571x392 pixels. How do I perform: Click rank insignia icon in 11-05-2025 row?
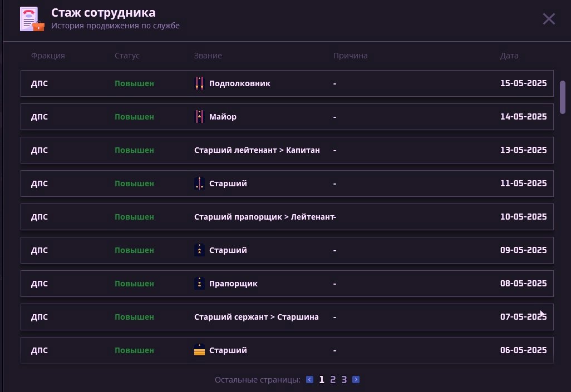coord(199,183)
